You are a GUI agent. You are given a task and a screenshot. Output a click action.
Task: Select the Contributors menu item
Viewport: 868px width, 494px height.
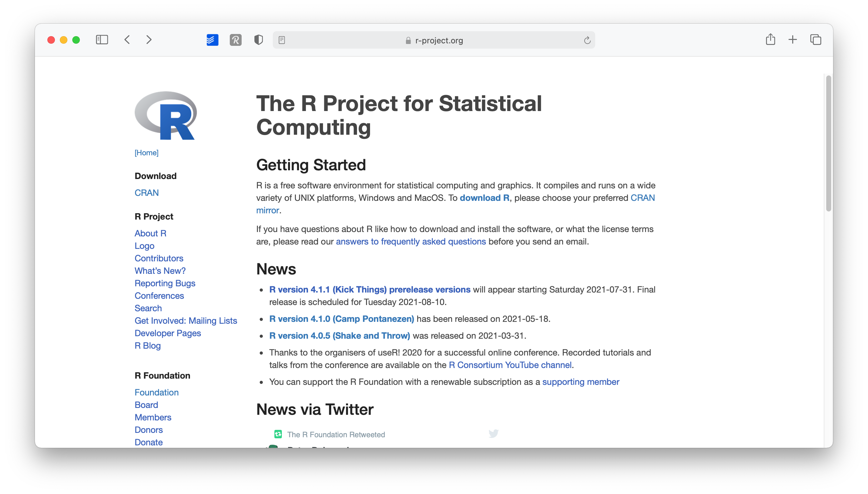click(x=159, y=258)
